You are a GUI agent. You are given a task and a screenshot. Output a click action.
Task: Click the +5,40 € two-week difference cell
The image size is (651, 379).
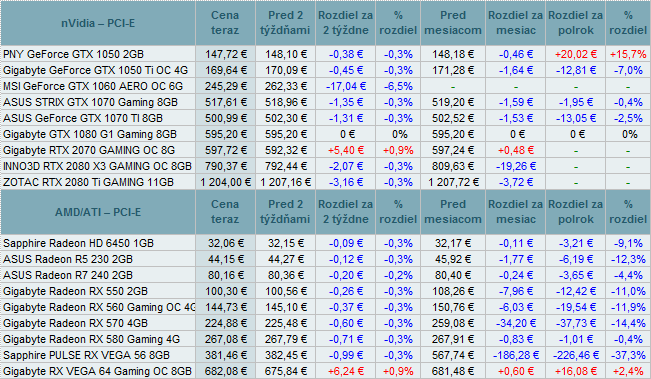tap(345, 150)
